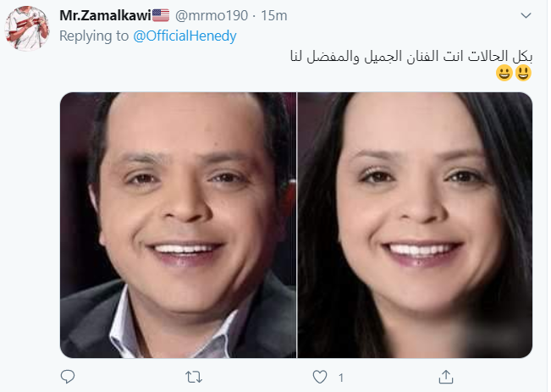The width and height of the screenshot is (551, 392).
Task: Click the "Replying to" label text
Action: click(94, 36)
